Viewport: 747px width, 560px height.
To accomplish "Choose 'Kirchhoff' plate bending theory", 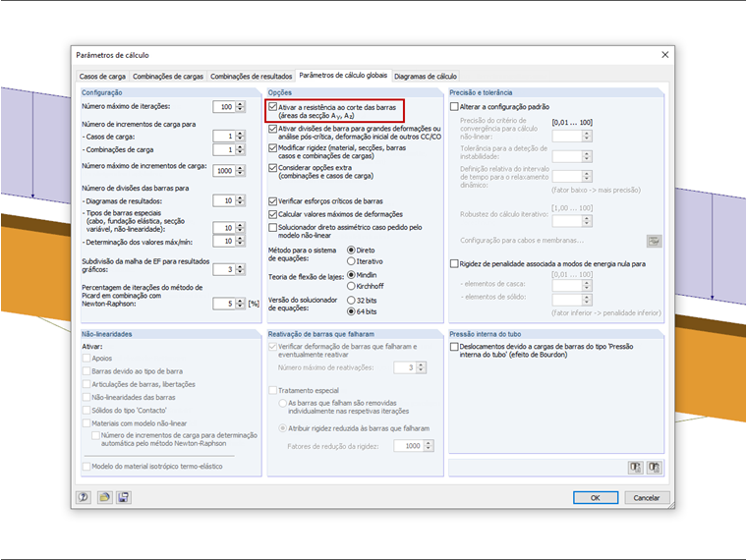I will pyautogui.click(x=351, y=286).
